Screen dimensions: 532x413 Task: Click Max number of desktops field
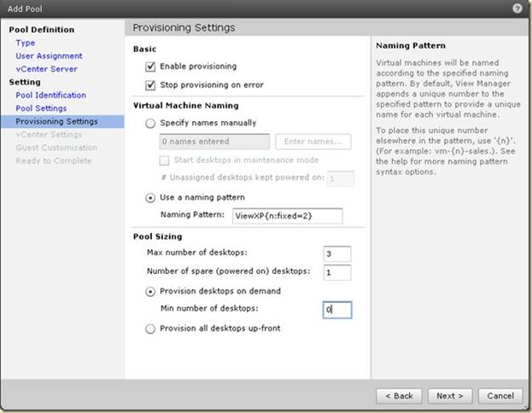tap(336, 253)
